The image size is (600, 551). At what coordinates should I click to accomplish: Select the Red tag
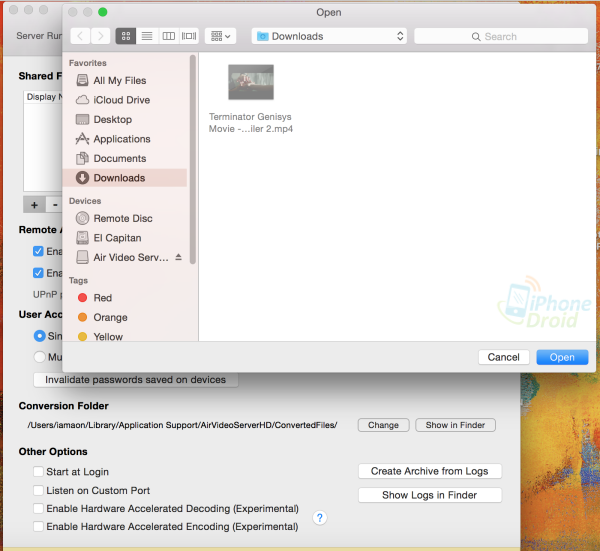click(126, 298)
